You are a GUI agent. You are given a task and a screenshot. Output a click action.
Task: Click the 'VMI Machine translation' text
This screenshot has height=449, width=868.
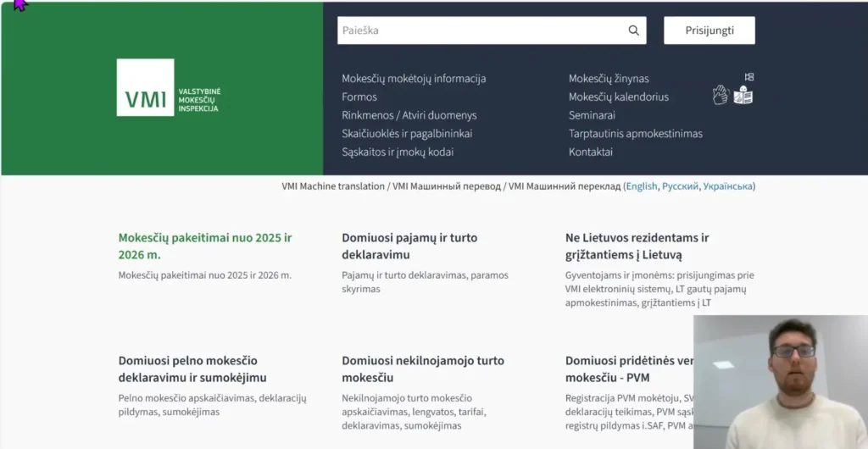coord(332,186)
